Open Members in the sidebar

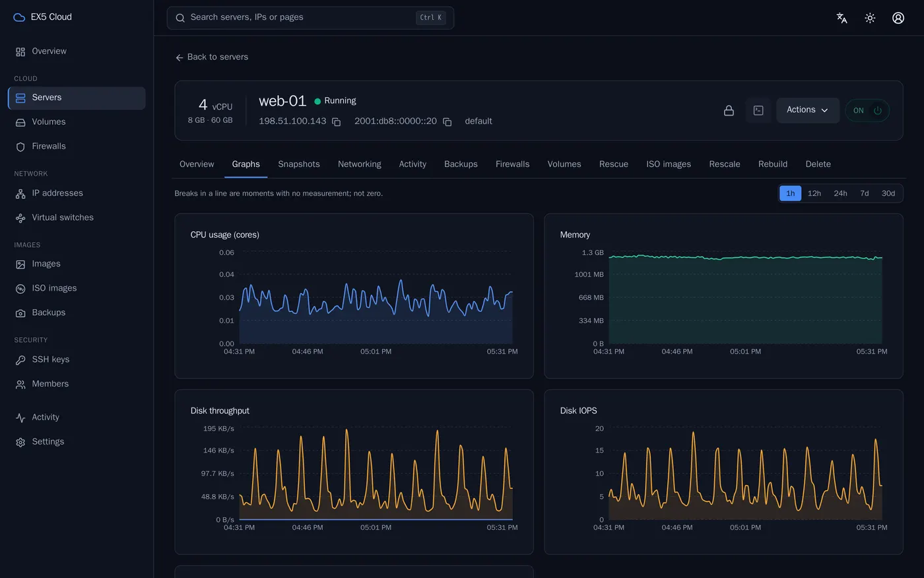coord(77,384)
